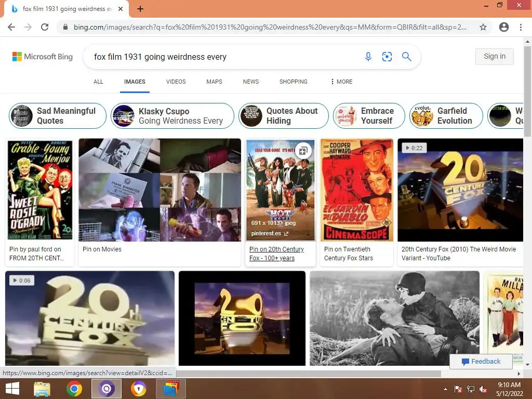
Task: Open El Jardin del Diablo poster thumbnail
Action: tap(357, 190)
